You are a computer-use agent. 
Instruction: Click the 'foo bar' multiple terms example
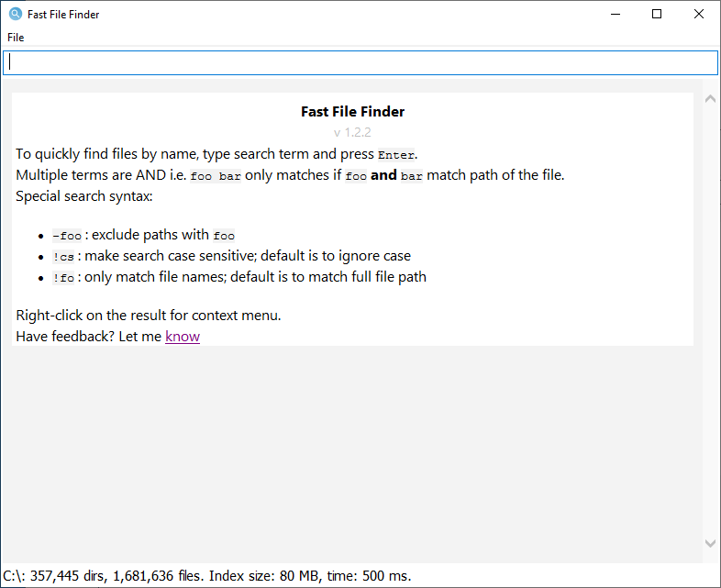coord(216,176)
